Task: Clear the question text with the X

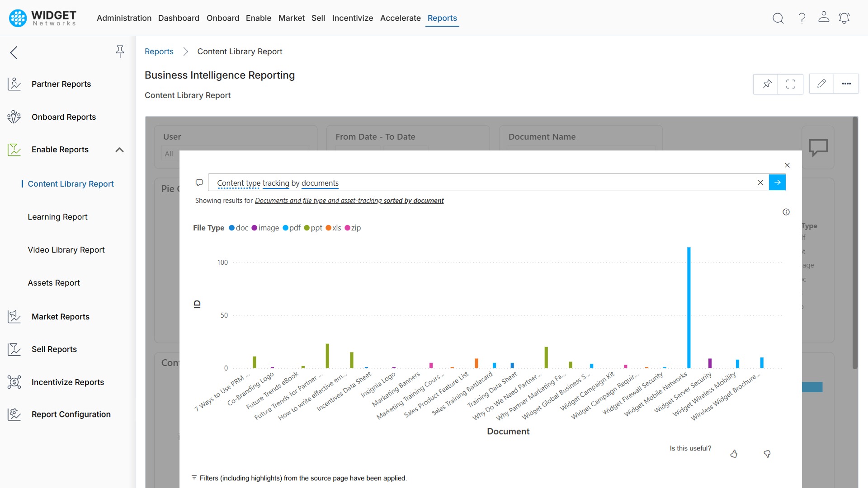Action: click(x=760, y=183)
